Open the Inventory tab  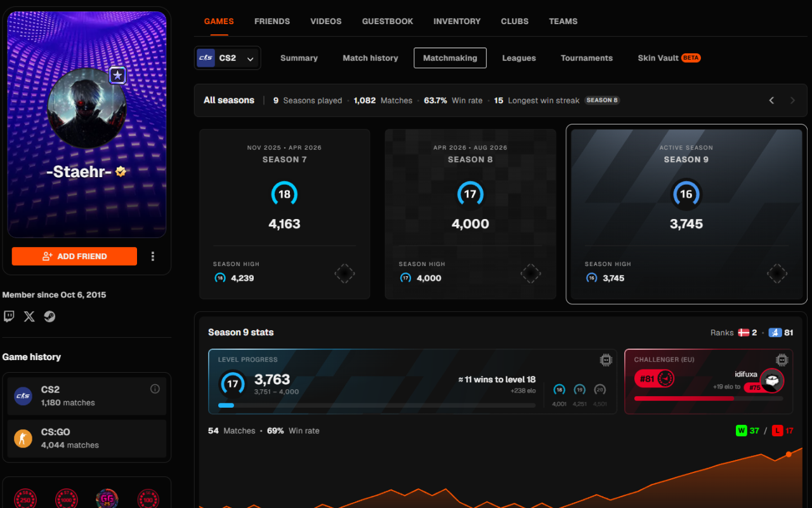pyautogui.click(x=457, y=21)
